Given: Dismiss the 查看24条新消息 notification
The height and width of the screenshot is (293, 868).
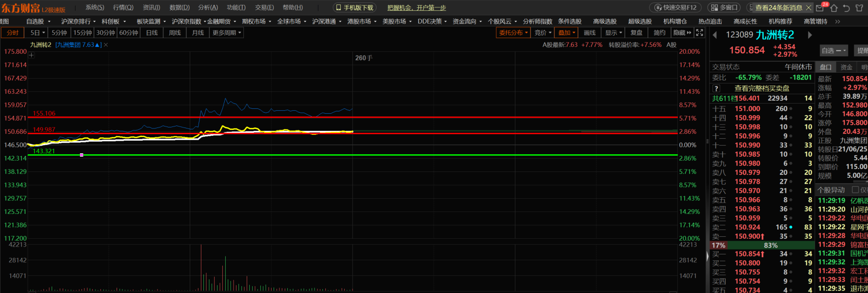Looking at the screenshot, I should (x=809, y=8).
